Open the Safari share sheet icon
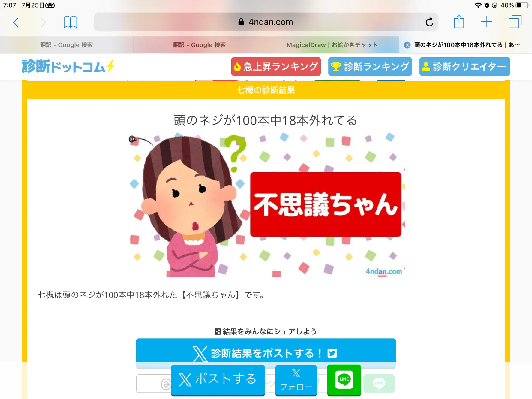 pyautogui.click(x=459, y=22)
